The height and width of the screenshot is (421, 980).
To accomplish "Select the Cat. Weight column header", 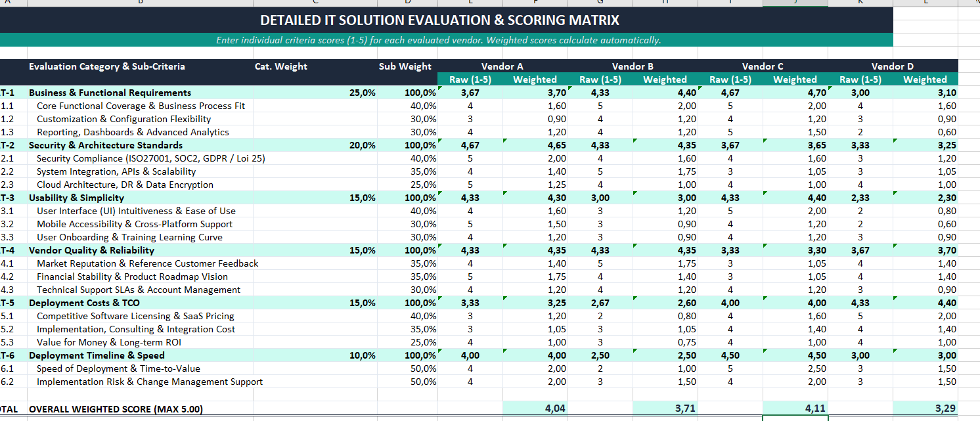I will coord(280,66).
